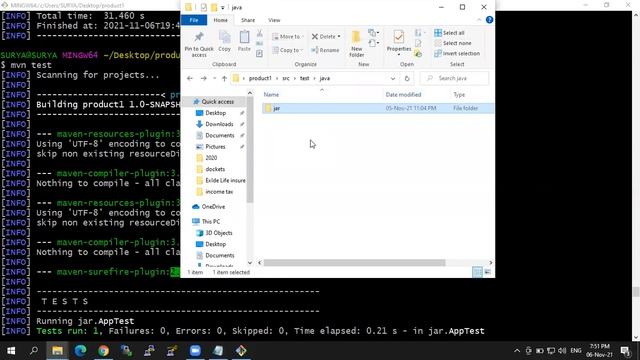This screenshot has height=360, width=640.
Task: Go up one folder level arrow
Action: point(224,78)
